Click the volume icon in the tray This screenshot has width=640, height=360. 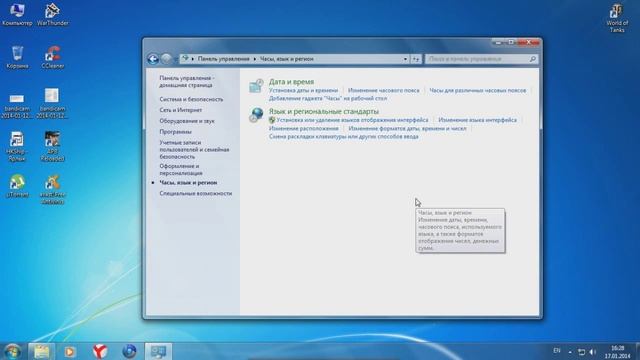pyautogui.click(x=593, y=352)
